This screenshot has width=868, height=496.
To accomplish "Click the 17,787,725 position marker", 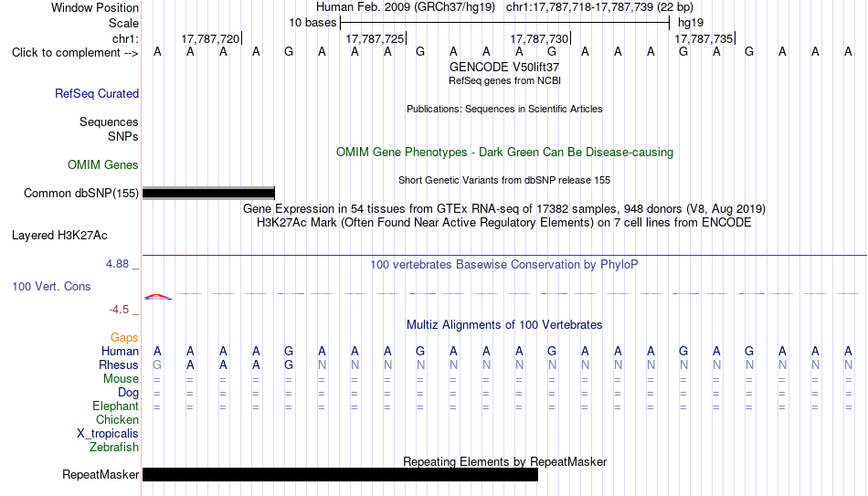I will (x=376, y=38).
